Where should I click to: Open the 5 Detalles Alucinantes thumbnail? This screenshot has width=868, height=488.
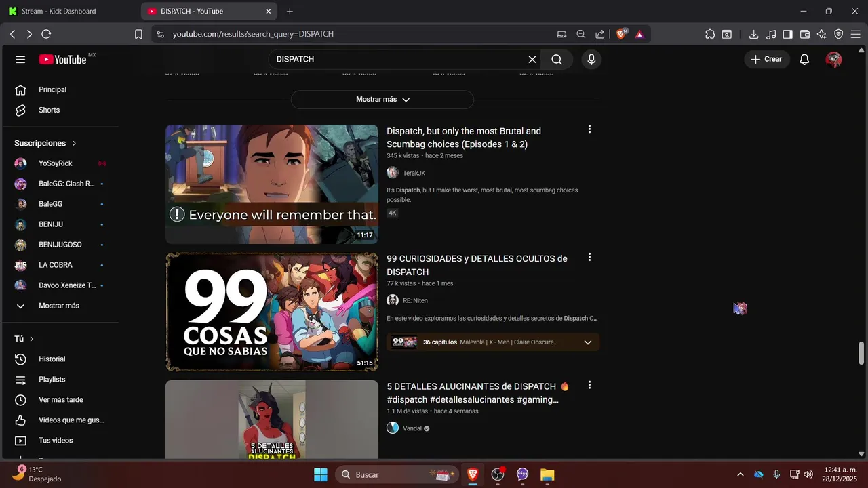click(x=272, y=420)
